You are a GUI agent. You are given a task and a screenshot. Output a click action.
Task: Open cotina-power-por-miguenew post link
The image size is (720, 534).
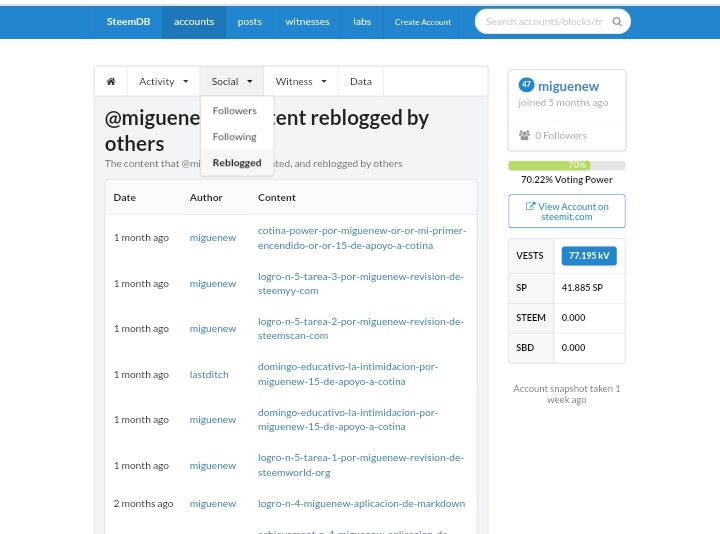362,238
